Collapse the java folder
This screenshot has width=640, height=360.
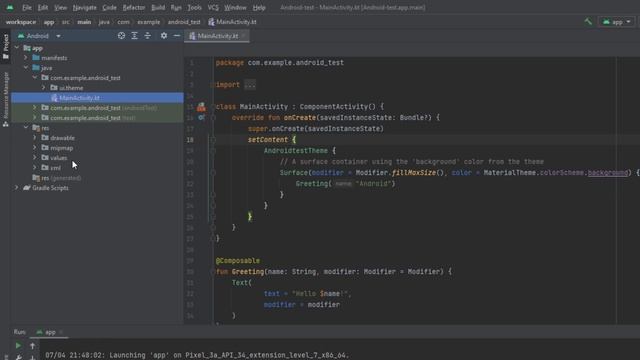[x=26, y=68]
